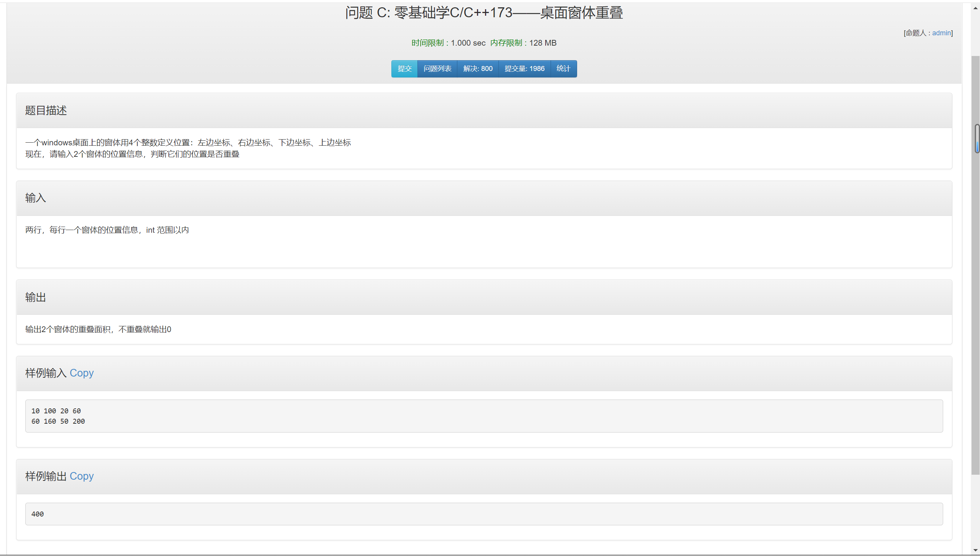Click the 提交 submit button
Viewport: 980px width, 556px height.
click(x=404, y=69)
